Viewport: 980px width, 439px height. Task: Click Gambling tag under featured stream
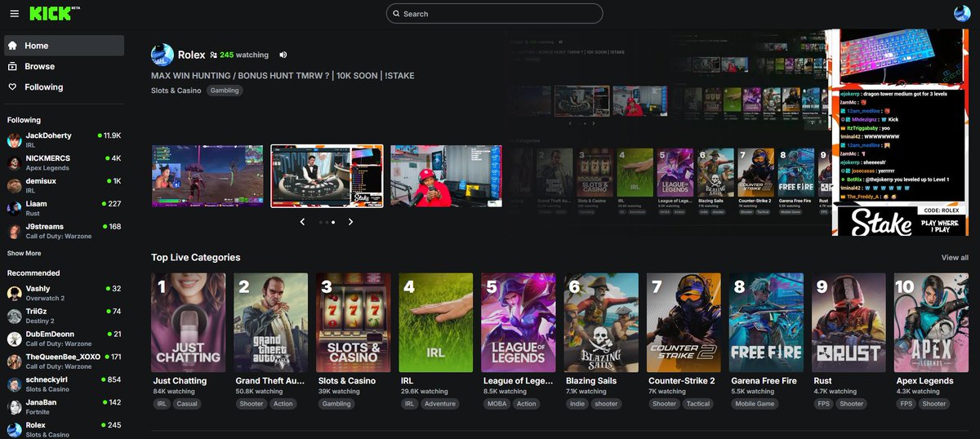(225, 91)
